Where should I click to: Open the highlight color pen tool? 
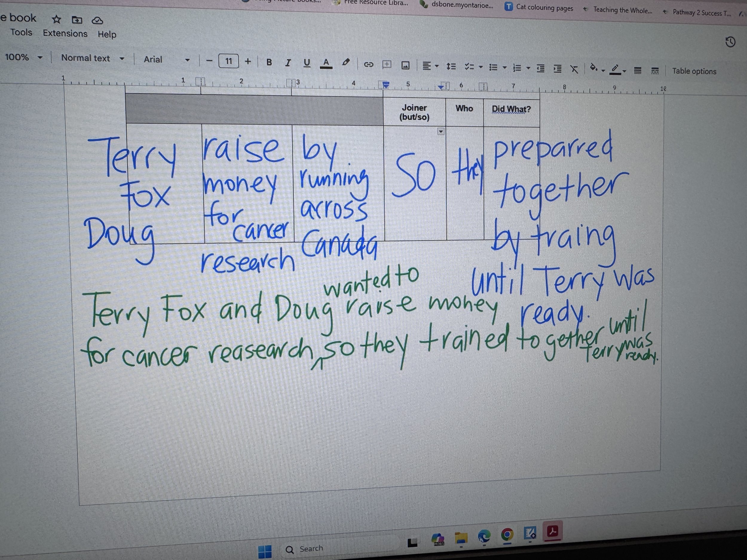click(345, 63)
